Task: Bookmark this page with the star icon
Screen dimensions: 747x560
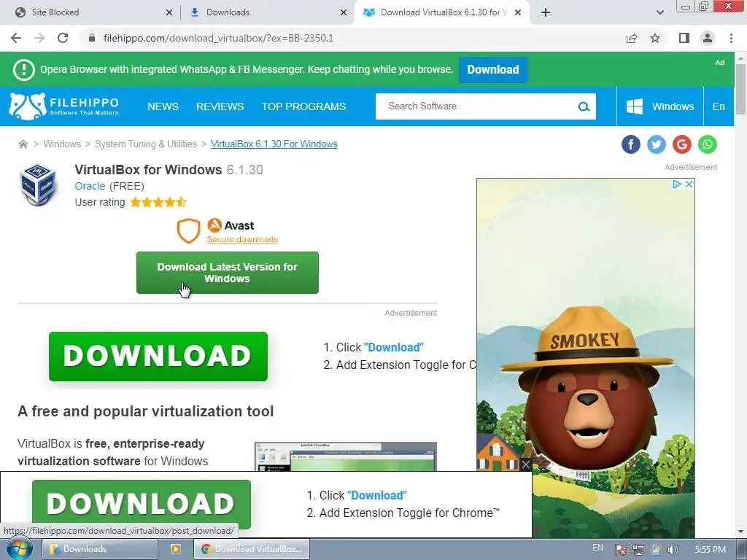Action: coord(655,38)
